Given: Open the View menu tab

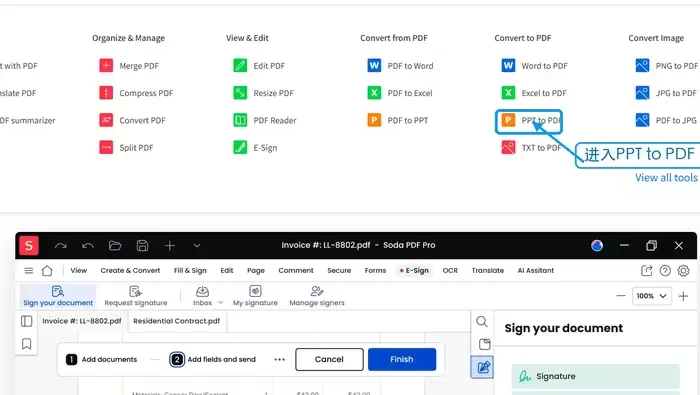Looking at the screenshot, I should [79, 270].
